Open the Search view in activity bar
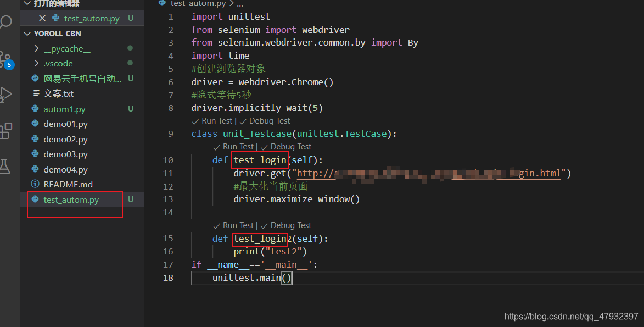The width and height of the screenshot is (644, 327). tap(5, 21)
